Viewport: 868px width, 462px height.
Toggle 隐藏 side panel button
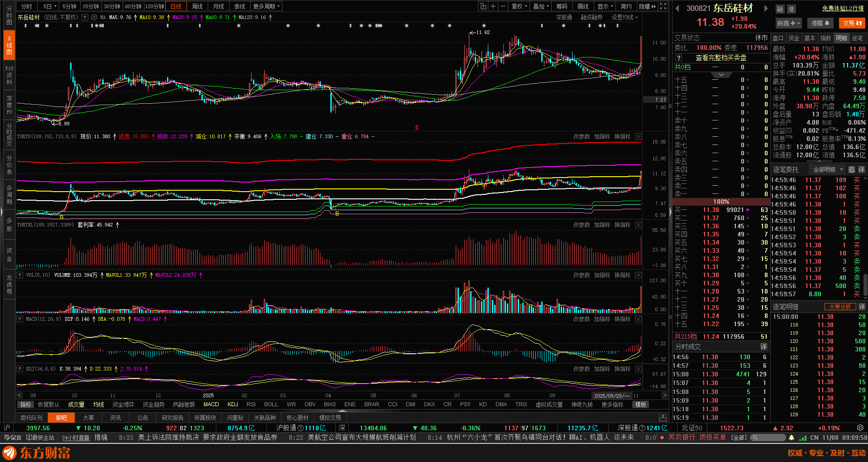tap(647, 6)
